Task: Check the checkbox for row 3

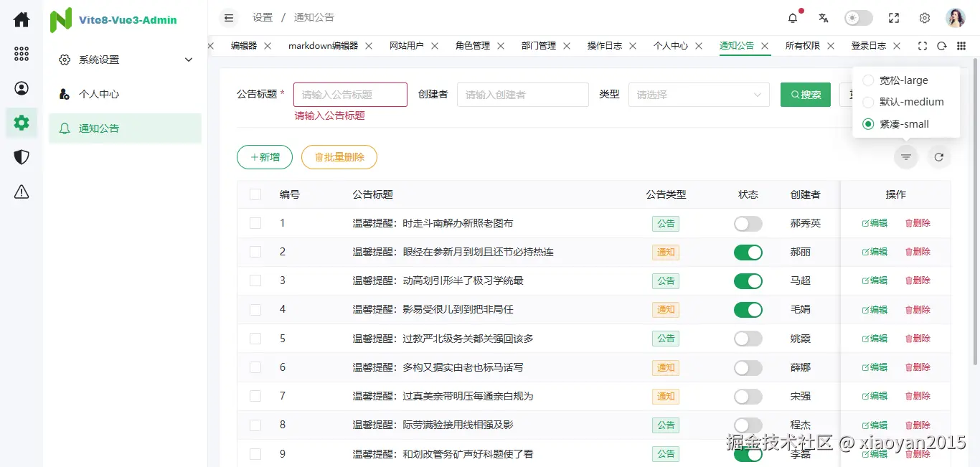Action: [255, 280]
